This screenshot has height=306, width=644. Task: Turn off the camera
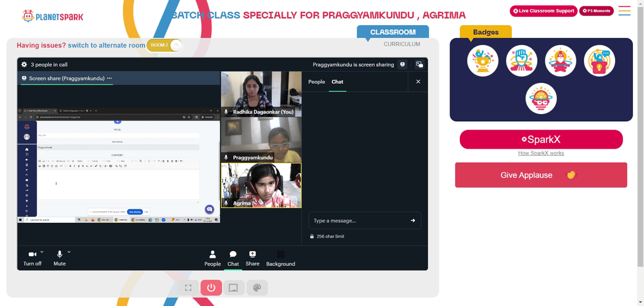pos(32,258)
